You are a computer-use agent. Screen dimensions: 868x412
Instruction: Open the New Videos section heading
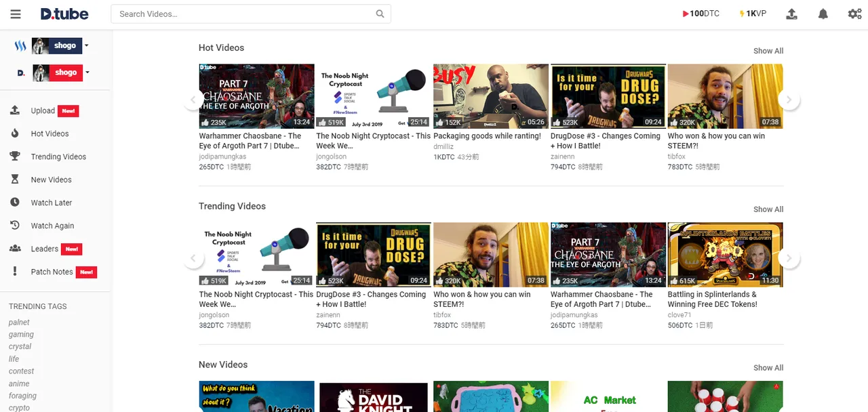(223, 365)
